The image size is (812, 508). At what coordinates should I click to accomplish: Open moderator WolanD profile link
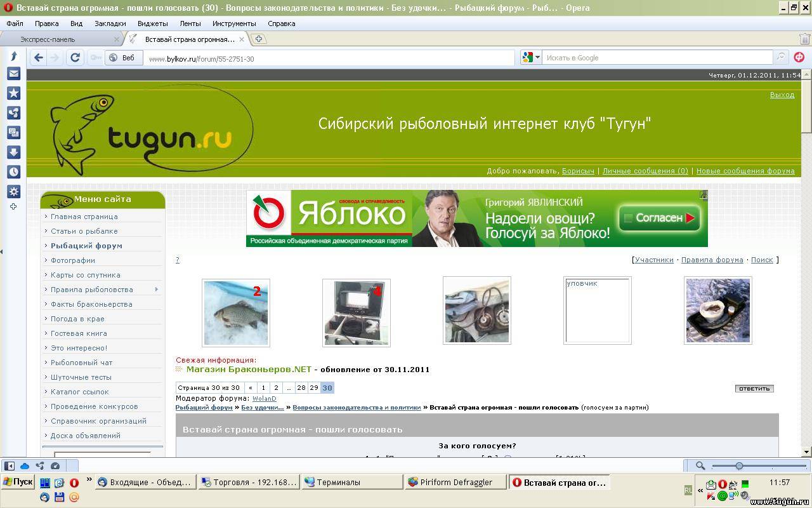click(265, 399)
